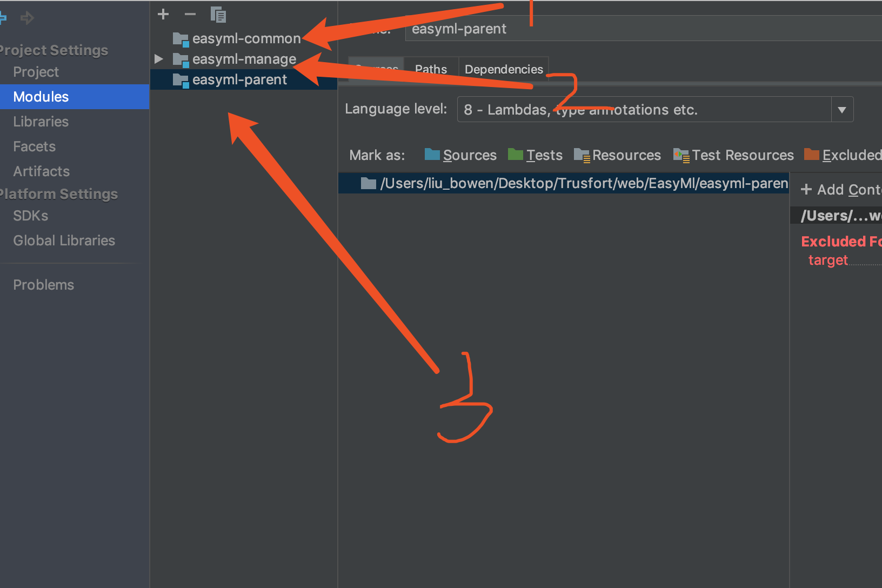
Task: Click the /Users/... content root header
Action: 836,216
